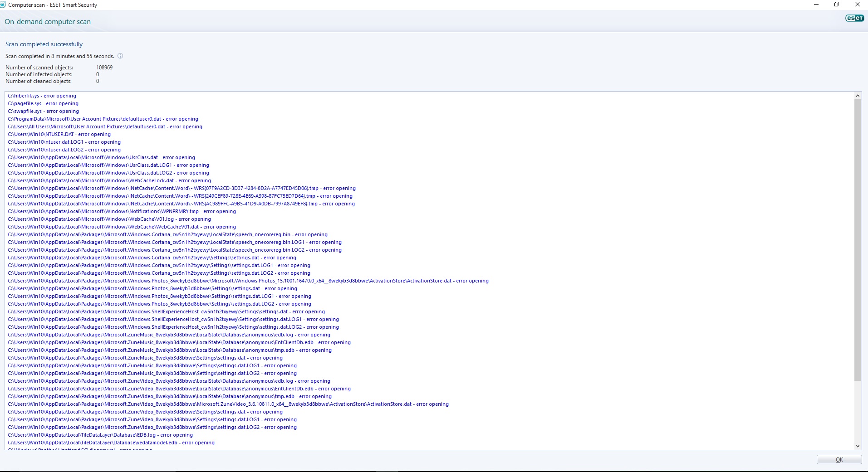
Task: Click the log scrollbar up arrow
Action: (858, 96)
